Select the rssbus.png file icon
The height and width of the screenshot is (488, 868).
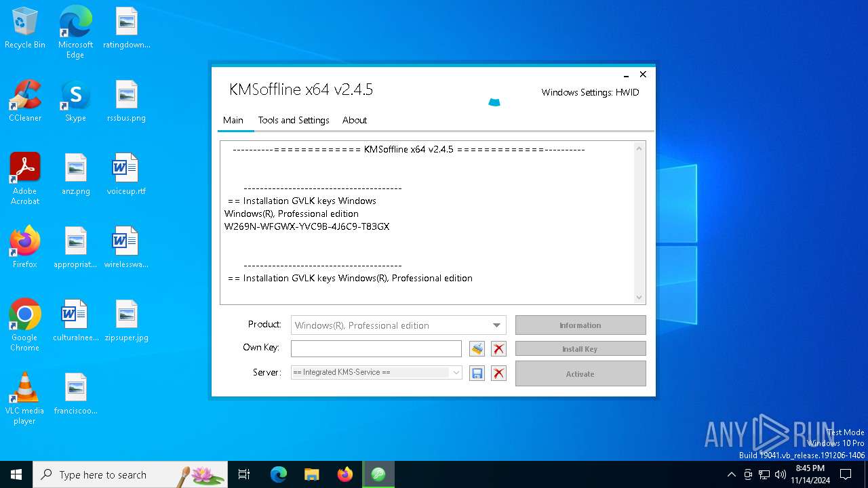click(x=127, y=102)
